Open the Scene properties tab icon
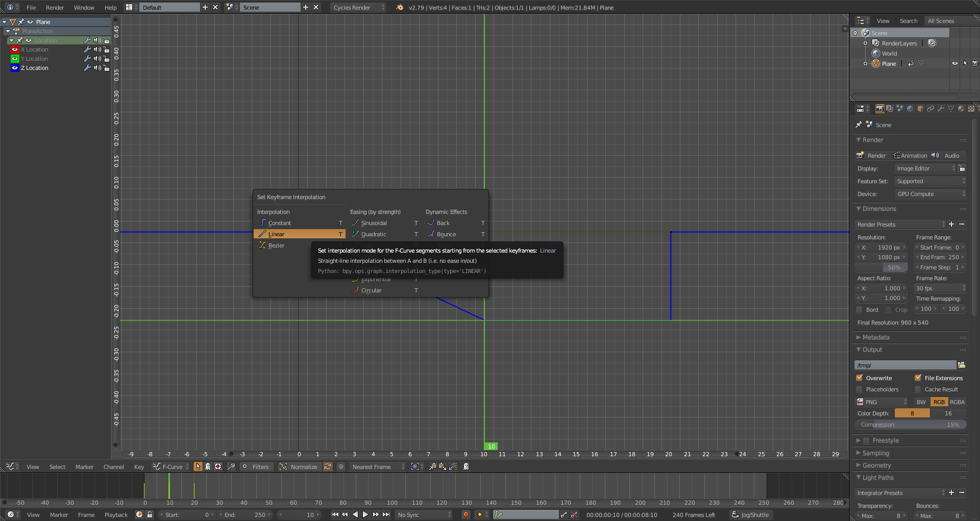Screen dimensions: 980x521 (900, 108)
